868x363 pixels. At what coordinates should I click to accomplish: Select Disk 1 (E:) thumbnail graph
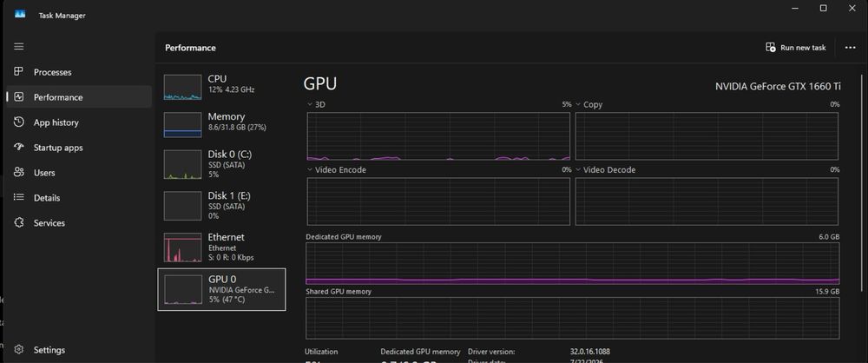[x=182, y=206]
